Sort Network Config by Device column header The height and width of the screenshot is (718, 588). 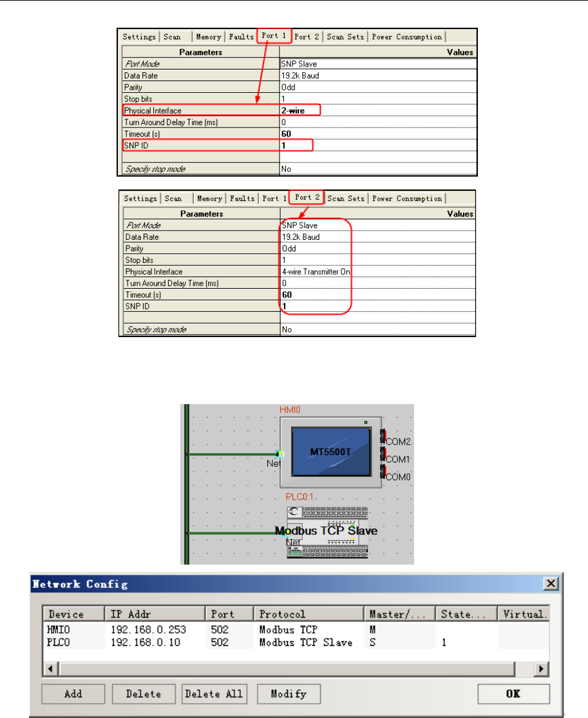point(74,614)
